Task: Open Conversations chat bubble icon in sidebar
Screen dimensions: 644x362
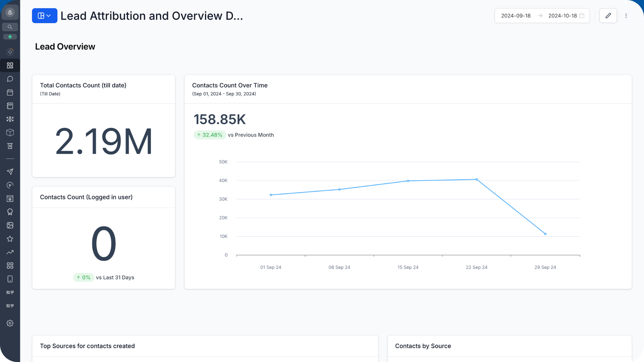Action: (10, 79)
